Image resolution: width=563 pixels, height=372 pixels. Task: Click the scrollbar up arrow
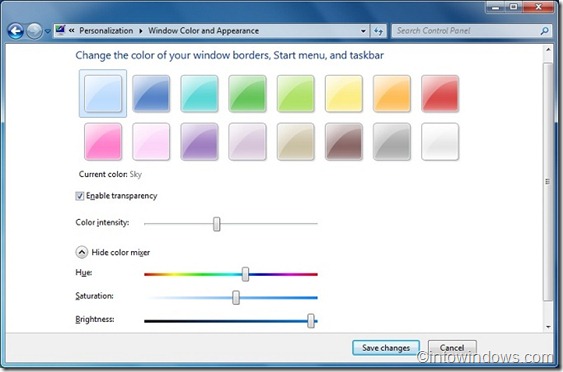(548, 50)
